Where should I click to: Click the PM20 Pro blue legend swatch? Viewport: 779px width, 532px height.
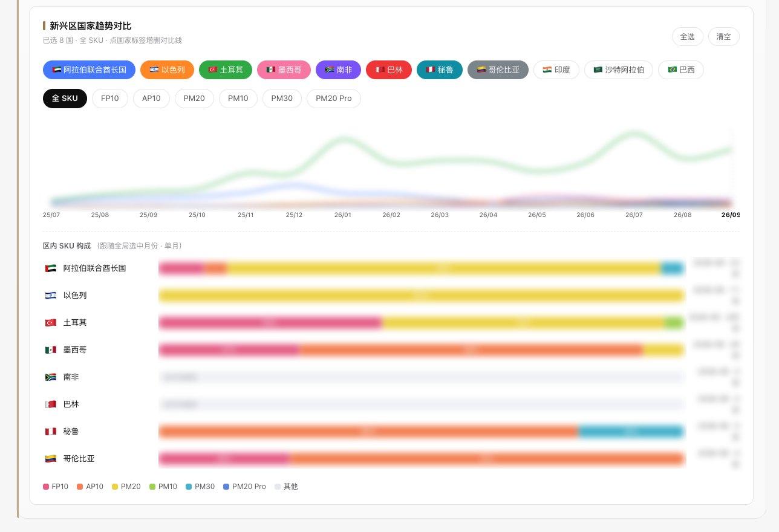(226, 487)
